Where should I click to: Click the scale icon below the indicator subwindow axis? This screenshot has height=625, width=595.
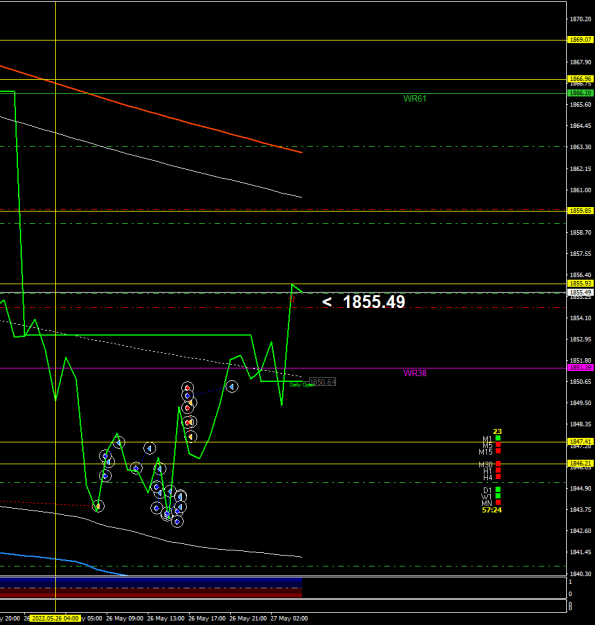click(x=570, y=606)
